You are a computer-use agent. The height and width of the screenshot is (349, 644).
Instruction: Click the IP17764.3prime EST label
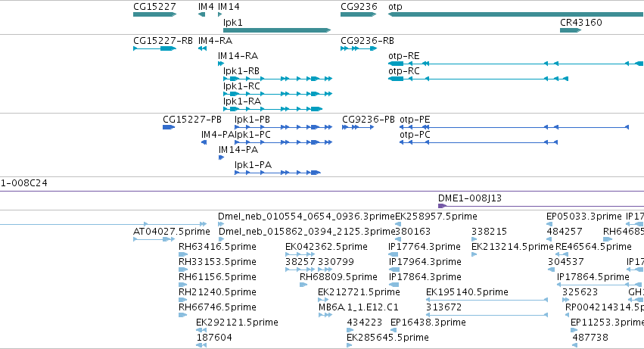(425, 247)
